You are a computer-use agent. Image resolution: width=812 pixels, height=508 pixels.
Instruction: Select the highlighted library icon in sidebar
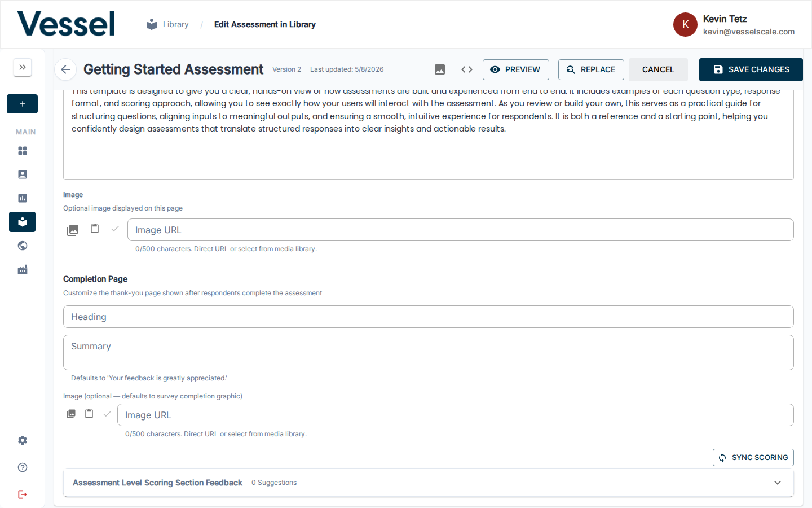(23, 222)
